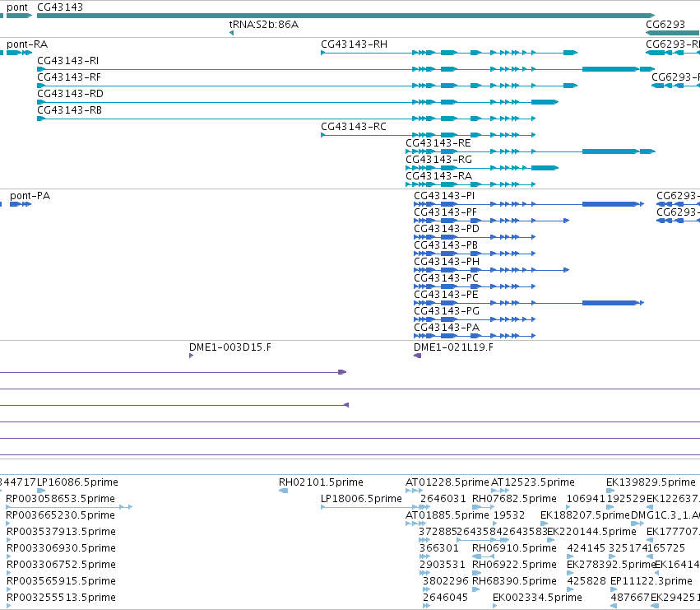700x610 pixels.
Task: Click the CG43143 gene span bar
Action: 346,16
